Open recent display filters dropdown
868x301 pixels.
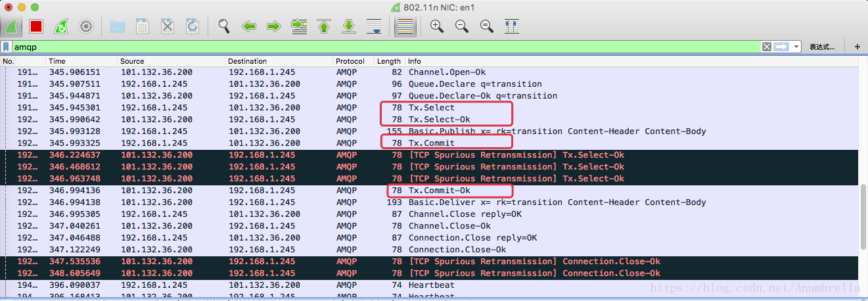pyautogui.click(x=796, y=47)
